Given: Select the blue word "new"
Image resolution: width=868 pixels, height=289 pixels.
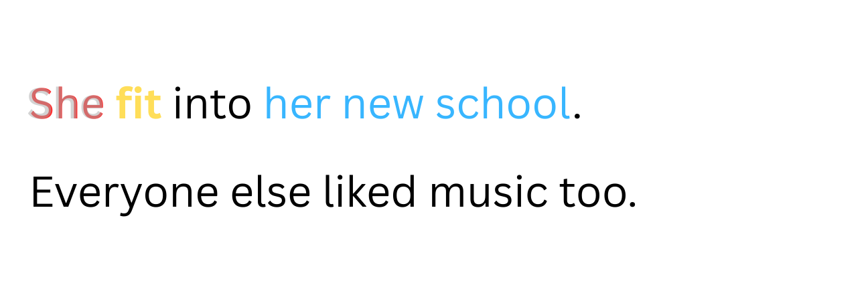Looking at the screenshot, I should click(383, 108).
